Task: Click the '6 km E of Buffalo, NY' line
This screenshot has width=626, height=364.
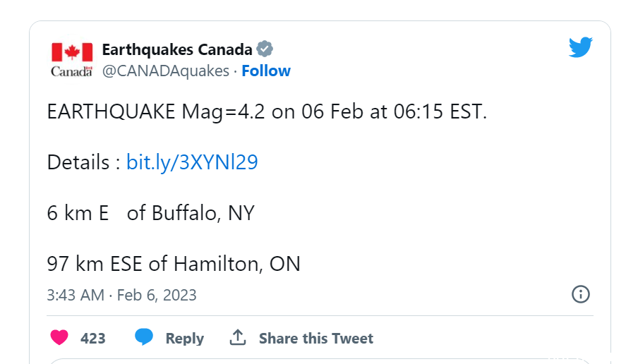Action: point(151,213)
